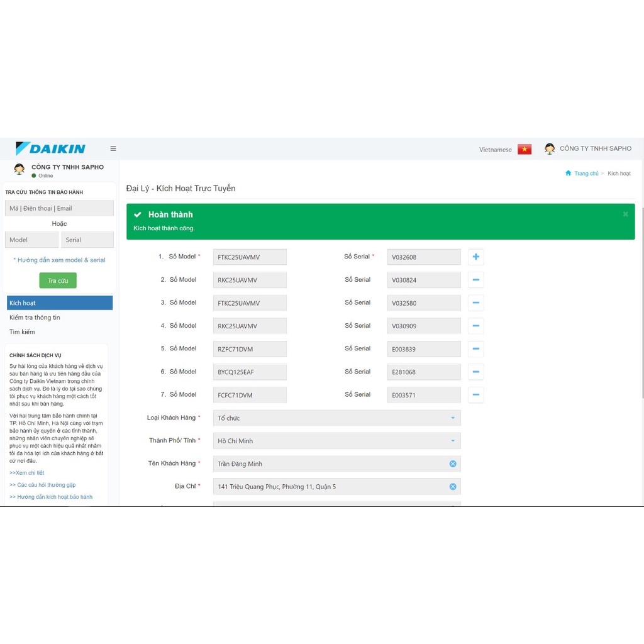
Task: Click the Daikin logo
Action: (x=51, y=148)
